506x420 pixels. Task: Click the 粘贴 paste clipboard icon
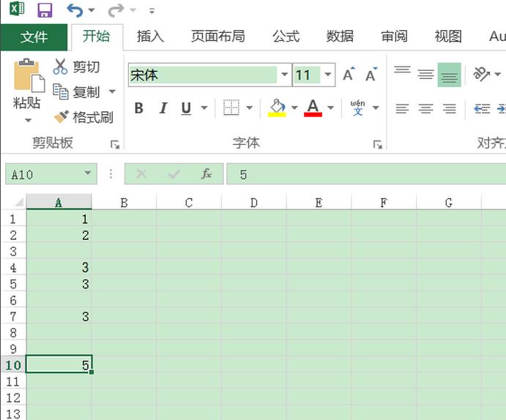coord(29,75)
